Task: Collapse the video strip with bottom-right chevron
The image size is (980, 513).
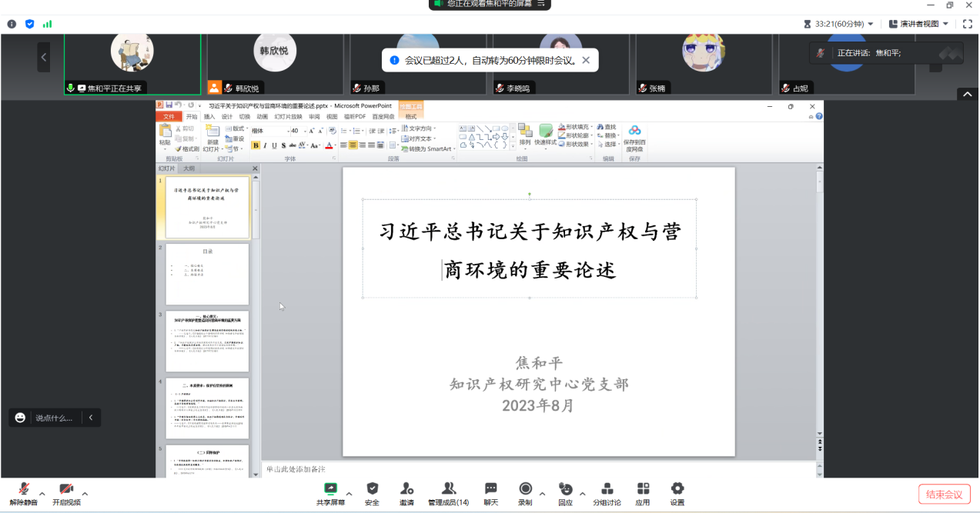Action: pyautogui.click(x=968, y=94)
